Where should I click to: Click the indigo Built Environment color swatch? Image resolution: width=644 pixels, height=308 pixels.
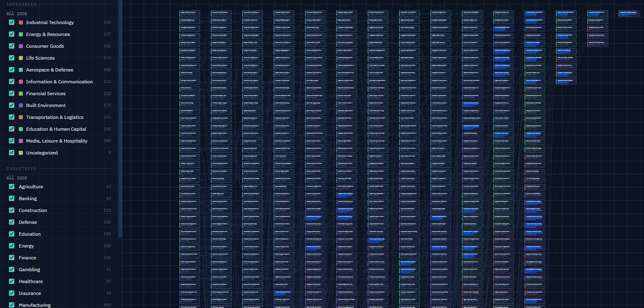coord(21,105)
